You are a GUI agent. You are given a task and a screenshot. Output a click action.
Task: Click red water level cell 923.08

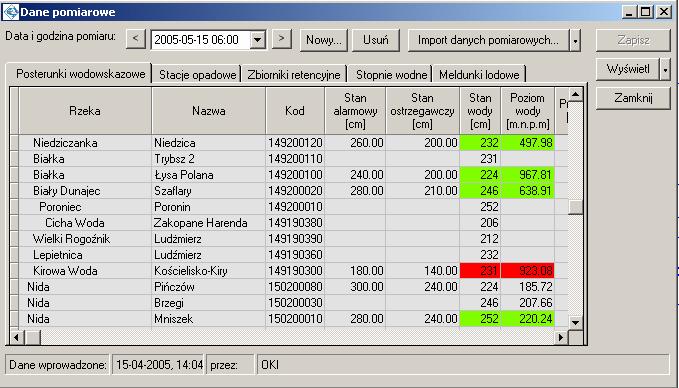tap(527, 271)
